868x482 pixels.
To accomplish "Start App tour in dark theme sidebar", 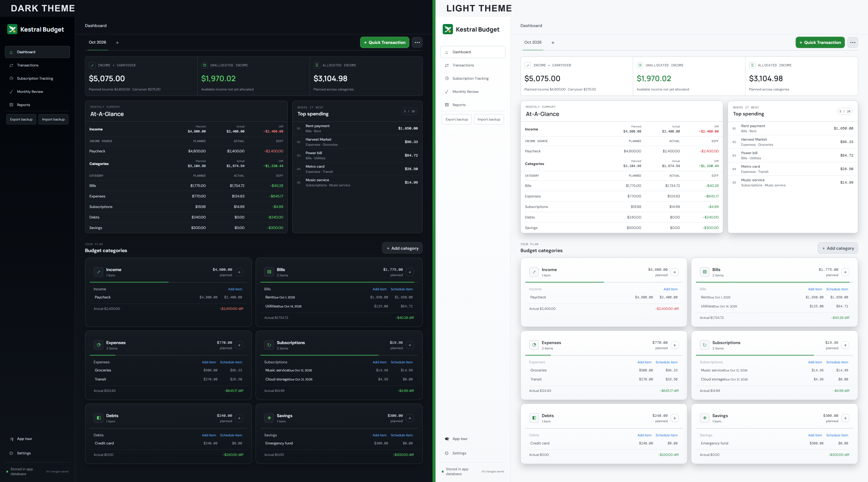I will pos(38,439).
